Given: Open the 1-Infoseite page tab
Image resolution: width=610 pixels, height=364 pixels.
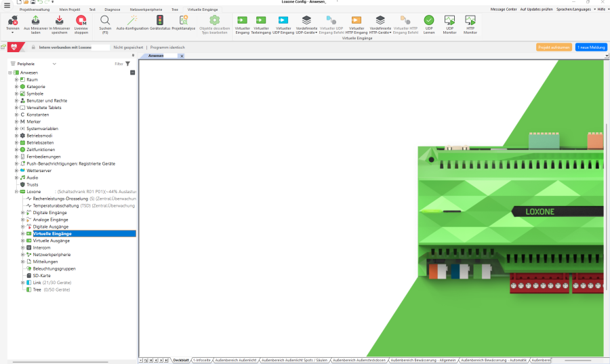Looking at the screenshot, I should click(x=201, y=360).
